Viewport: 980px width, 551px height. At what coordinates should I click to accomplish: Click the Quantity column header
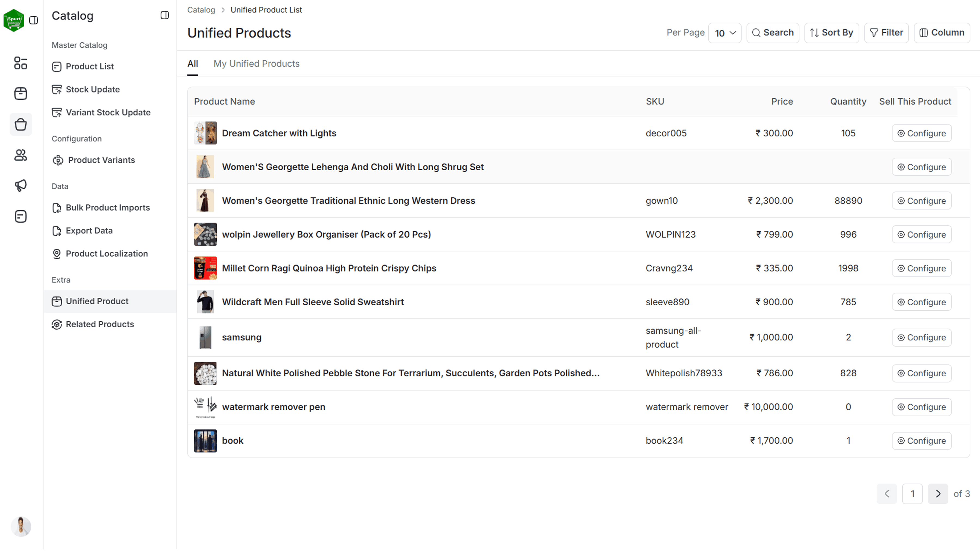pos(848,101)
